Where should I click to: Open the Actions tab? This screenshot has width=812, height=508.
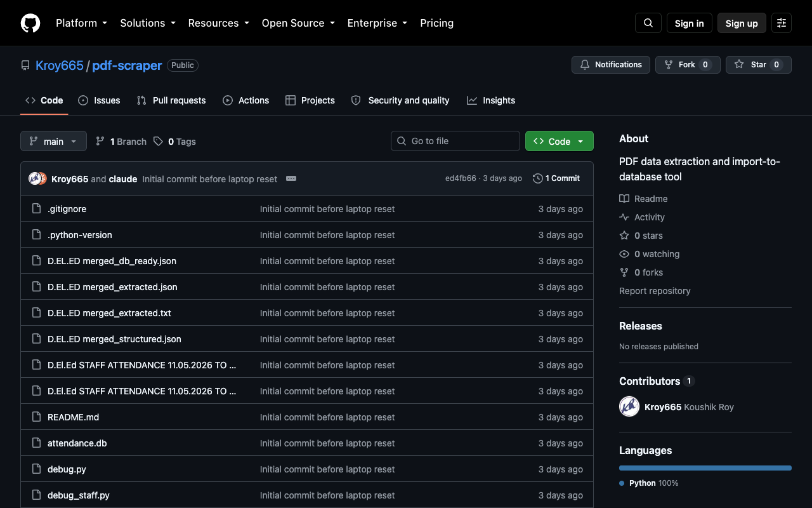[246, 100]
